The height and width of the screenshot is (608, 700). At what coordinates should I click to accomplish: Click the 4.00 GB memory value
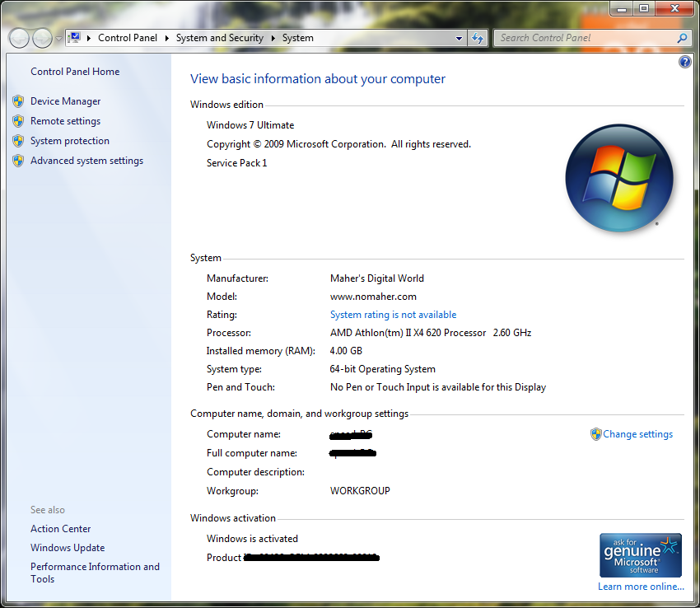pos(346,351)
